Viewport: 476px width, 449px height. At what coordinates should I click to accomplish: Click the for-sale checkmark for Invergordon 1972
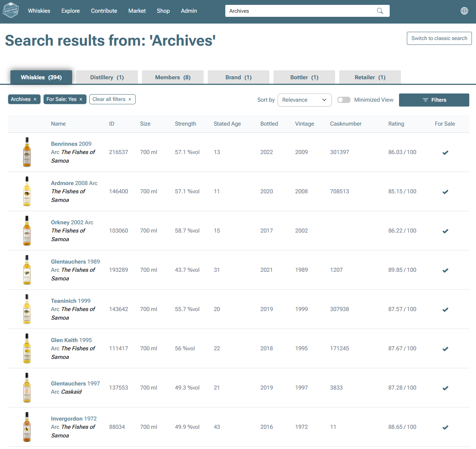pyautogui.click(x=445, y=427)
